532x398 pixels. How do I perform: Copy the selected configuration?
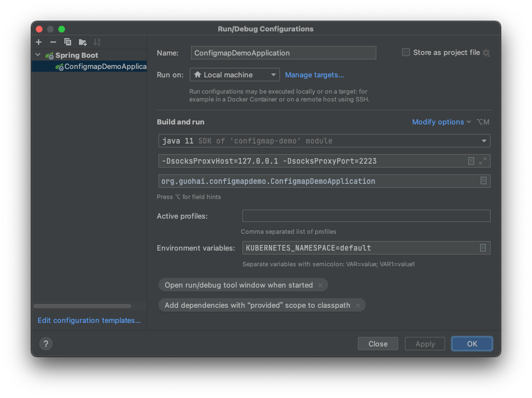point(68,42)
